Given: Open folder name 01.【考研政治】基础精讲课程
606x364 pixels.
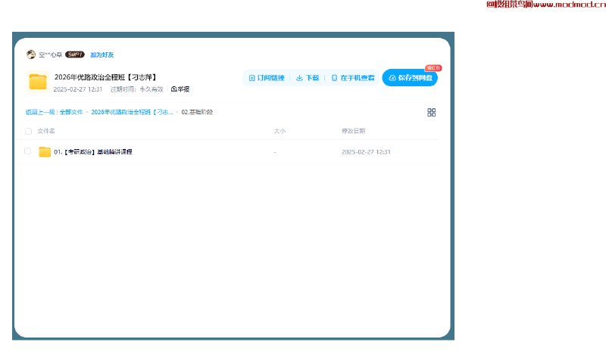Looking at the screenshot, I should 93,152.
